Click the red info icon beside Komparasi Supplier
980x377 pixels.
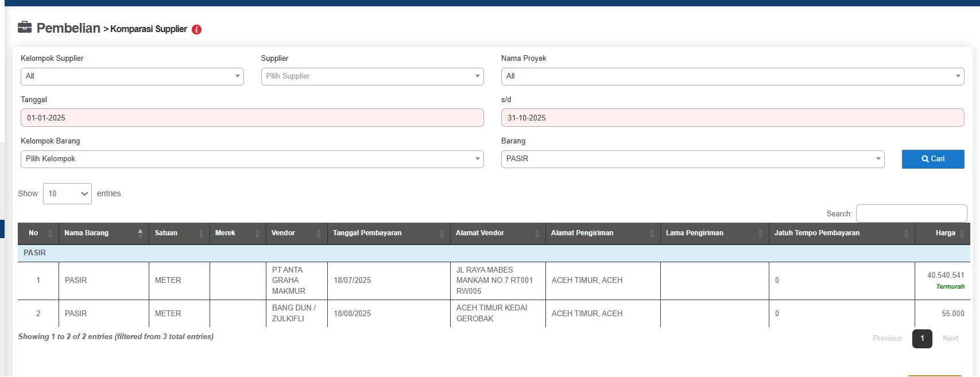tap(196, 30)
